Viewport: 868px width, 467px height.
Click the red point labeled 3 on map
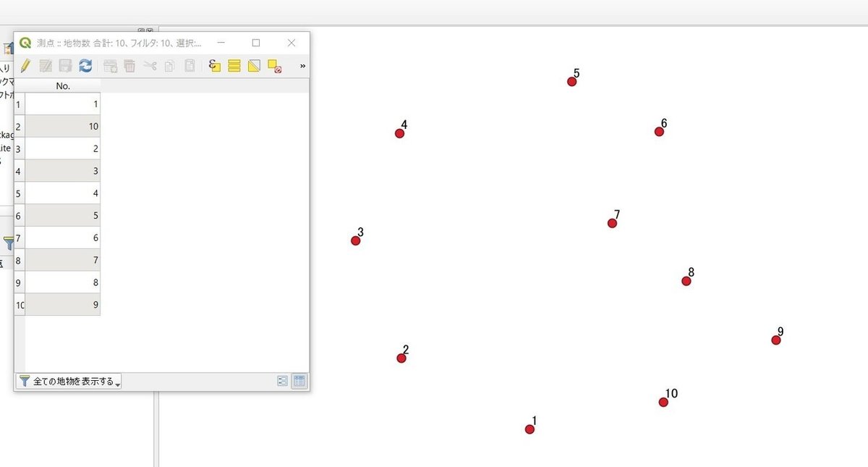point(355,240)
